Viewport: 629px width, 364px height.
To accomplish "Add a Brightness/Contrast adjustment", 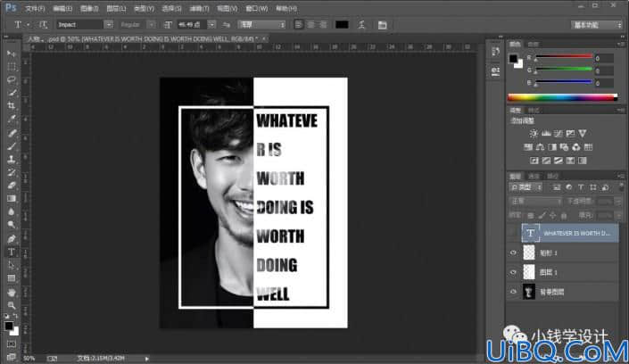I will [x=534, y=133].
